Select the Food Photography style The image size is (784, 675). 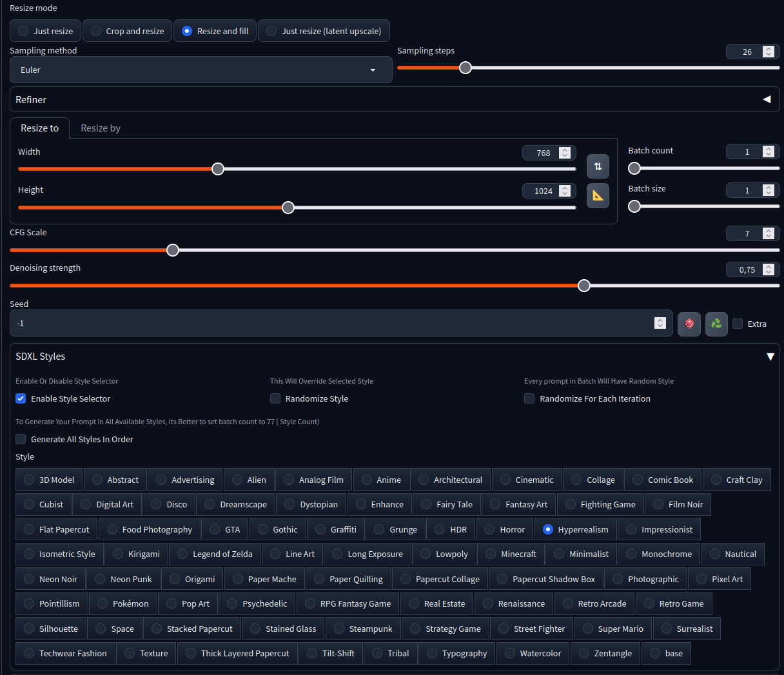click(x=149, y=529)
